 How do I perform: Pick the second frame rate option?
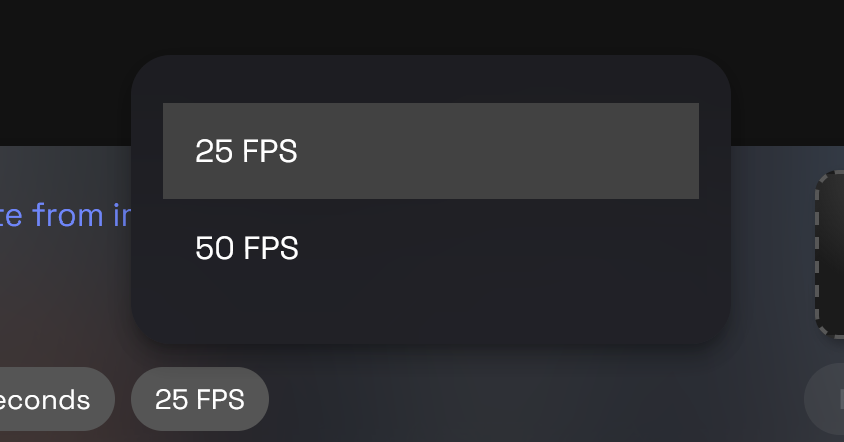pyautogui.click(x=430, y=248)
